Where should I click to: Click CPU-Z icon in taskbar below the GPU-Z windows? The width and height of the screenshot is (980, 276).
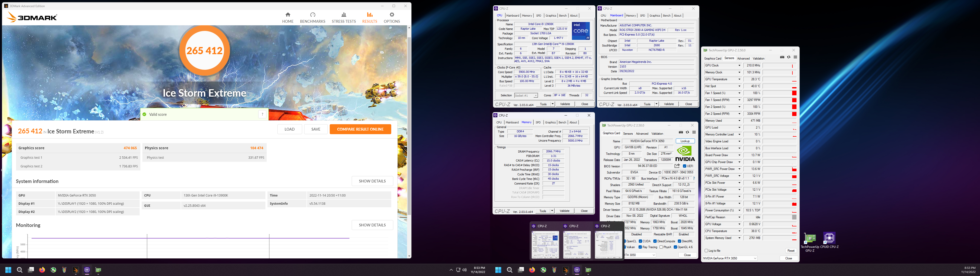tap(577, 270)
